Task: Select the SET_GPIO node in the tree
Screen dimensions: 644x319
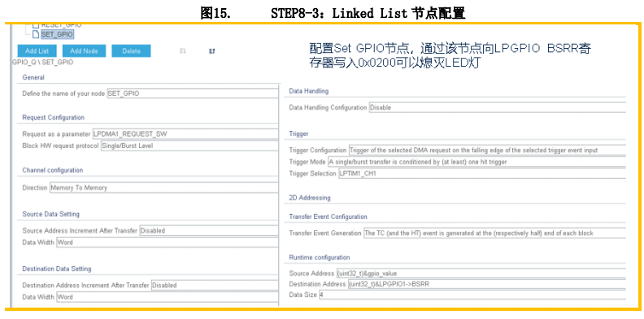Action: click(57, 34)
